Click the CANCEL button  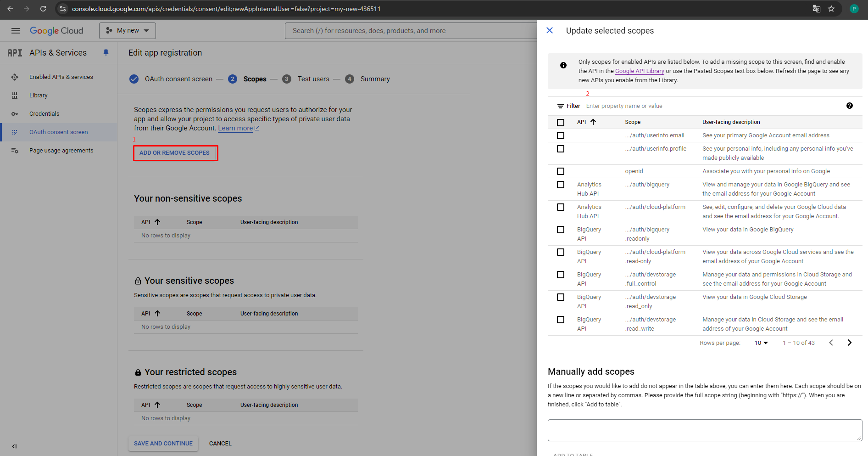point(220,444)
